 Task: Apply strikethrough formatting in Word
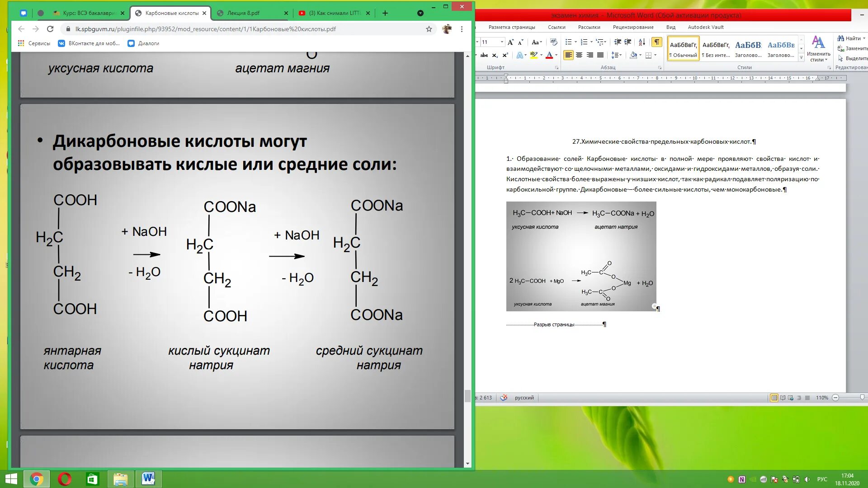[x=484, y=55]
